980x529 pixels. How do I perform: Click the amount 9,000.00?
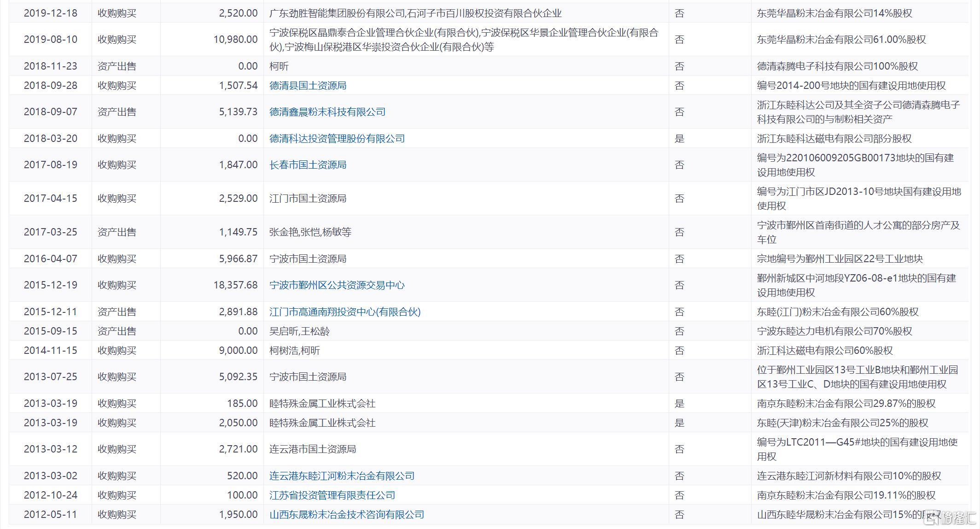coord(238,350)
